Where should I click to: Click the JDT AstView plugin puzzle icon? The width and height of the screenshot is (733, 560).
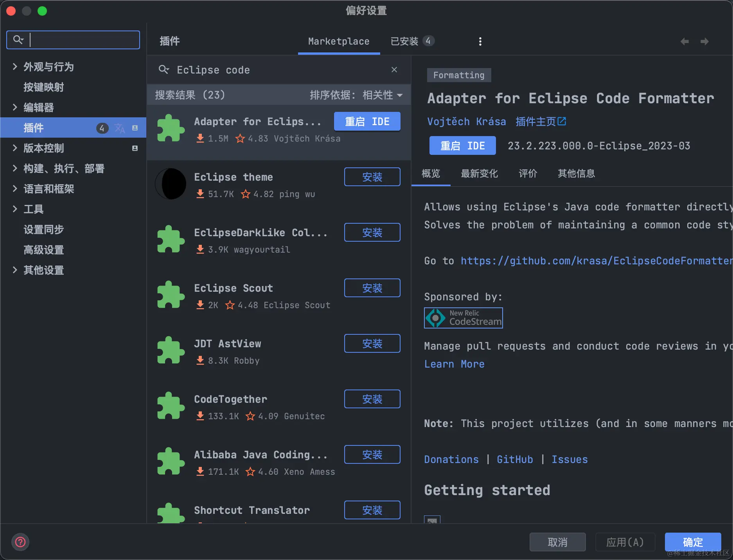pyautogui.click(x=171, y=350)
